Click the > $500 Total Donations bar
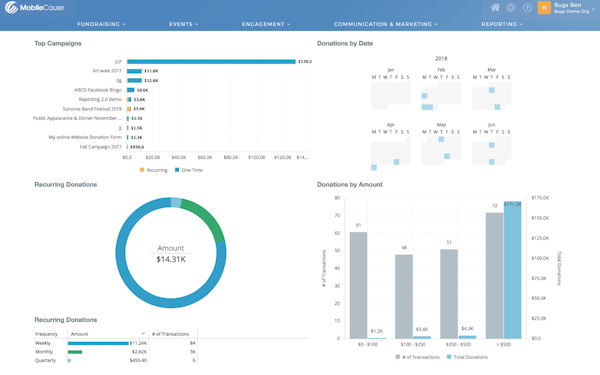Viewport: 600px width, 375px height. pyautogui.click(x=512, y=270)
